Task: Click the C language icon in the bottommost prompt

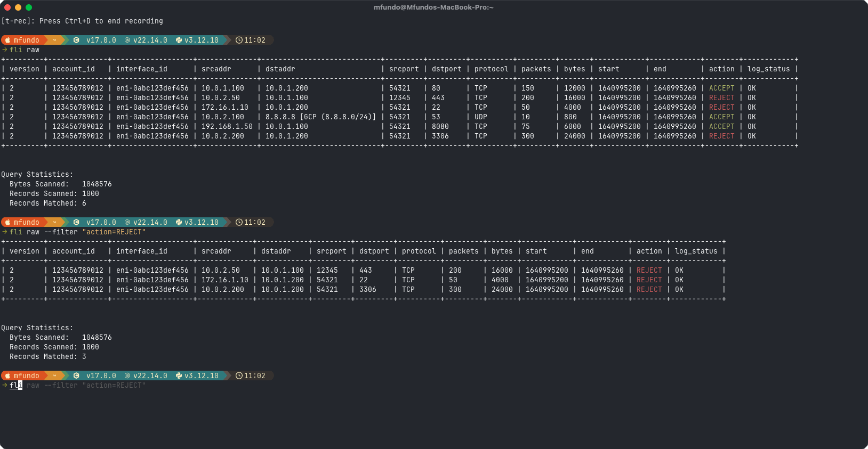Action: point(76,375)
